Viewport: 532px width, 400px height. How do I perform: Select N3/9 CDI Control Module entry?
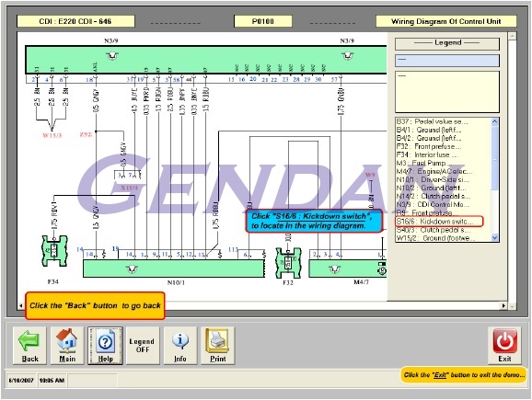click(433, 204)
